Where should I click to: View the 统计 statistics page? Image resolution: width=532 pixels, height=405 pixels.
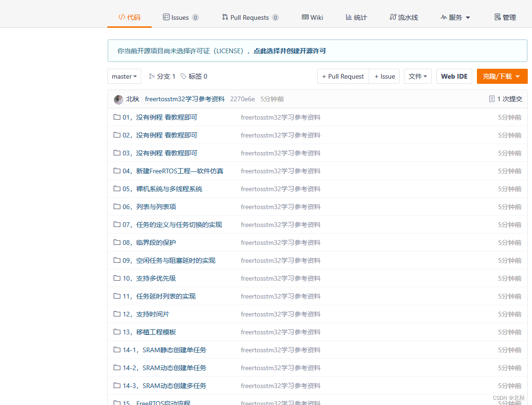[356, 17]
